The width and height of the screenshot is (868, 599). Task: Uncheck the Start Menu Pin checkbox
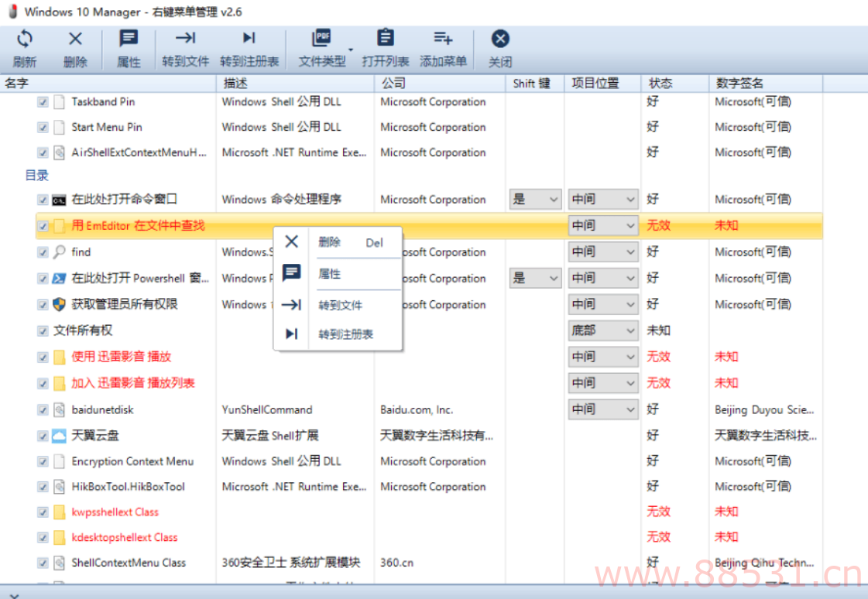(x=43, y=128)
